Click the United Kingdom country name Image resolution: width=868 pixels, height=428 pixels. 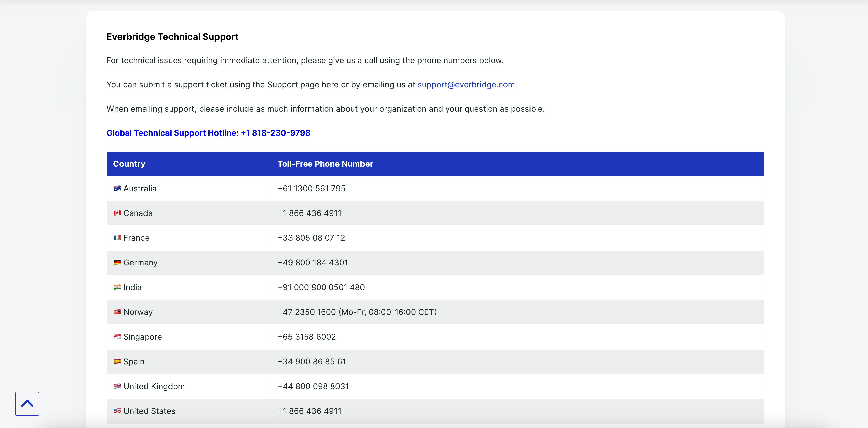[154, 386]
